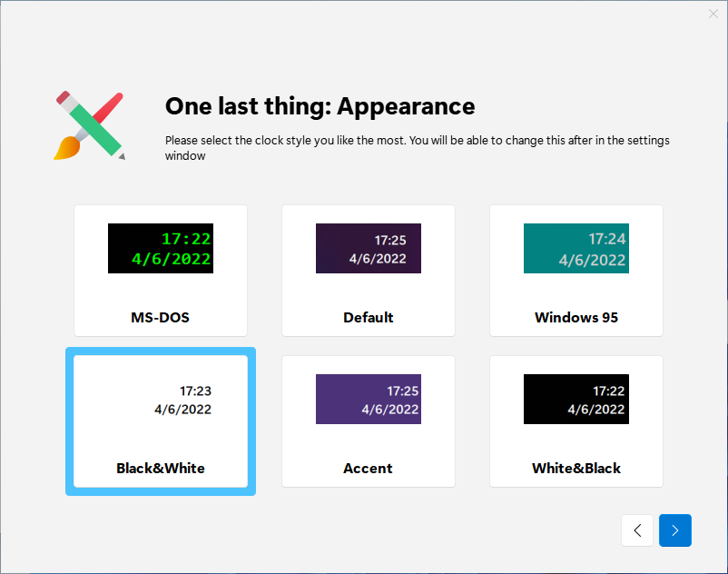Screen dimensions: 728x574
Task: Go back with the left chevron button
Action: [x=637, y=530]
